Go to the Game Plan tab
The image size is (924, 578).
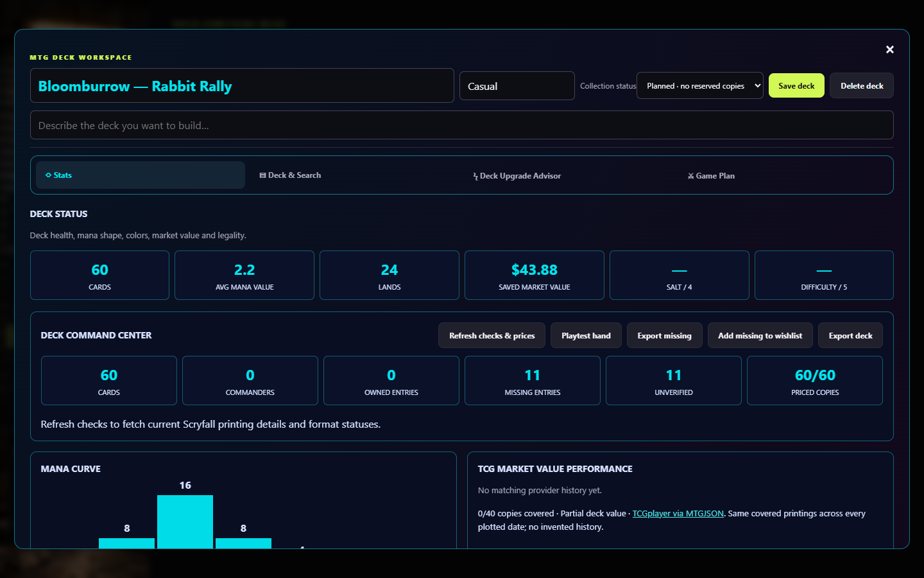pos(783,175)
